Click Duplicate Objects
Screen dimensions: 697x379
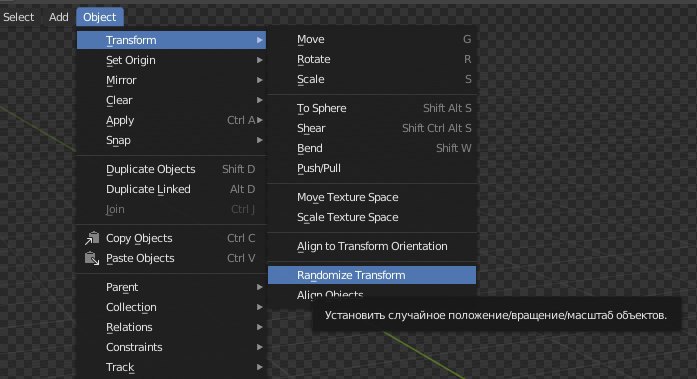pyautogui.click(x=171, y=169)
